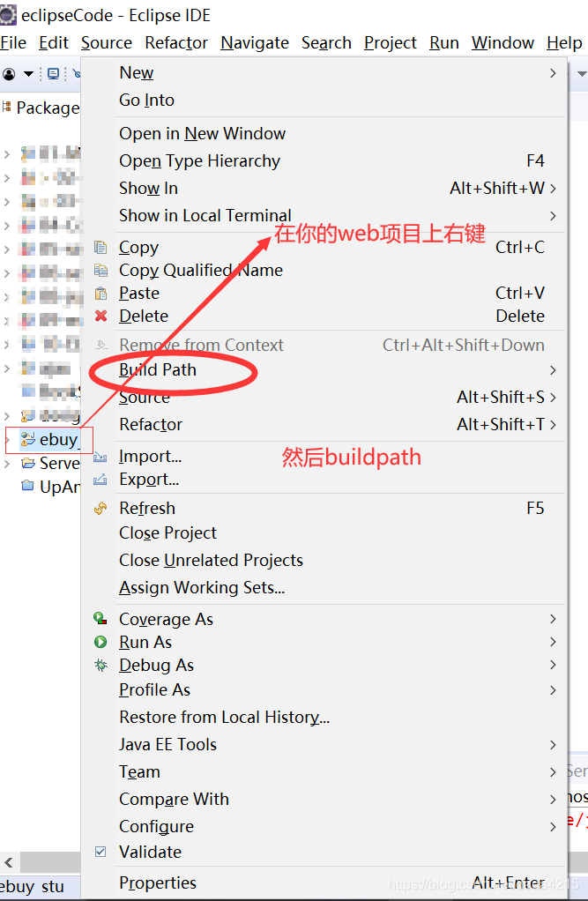Expand the Source submenu arrow
Image resolution: width=588 pixels, height=901 pixels.
point(553,397)
